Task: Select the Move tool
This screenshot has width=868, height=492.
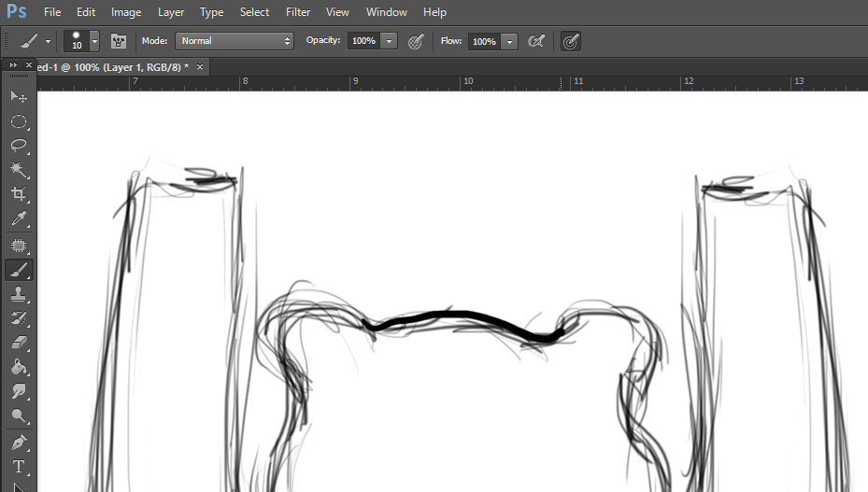Action: (x=18, y=96)
